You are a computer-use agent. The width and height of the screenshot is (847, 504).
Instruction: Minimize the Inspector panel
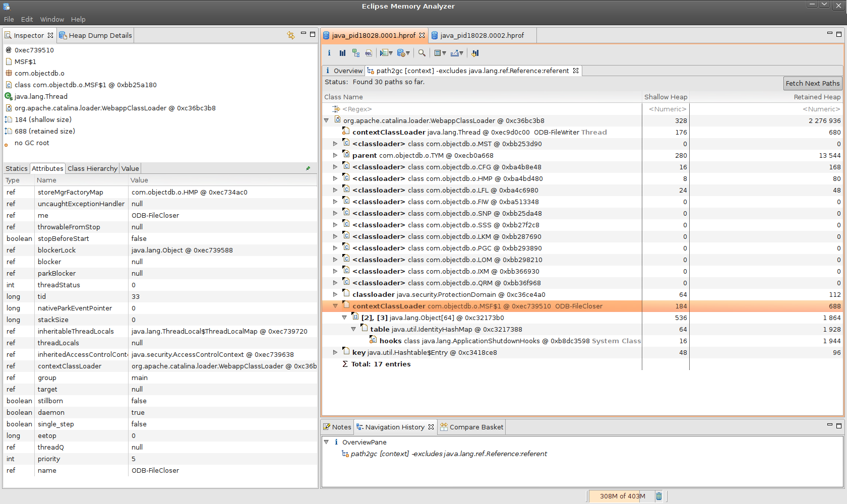coord(304,34)
